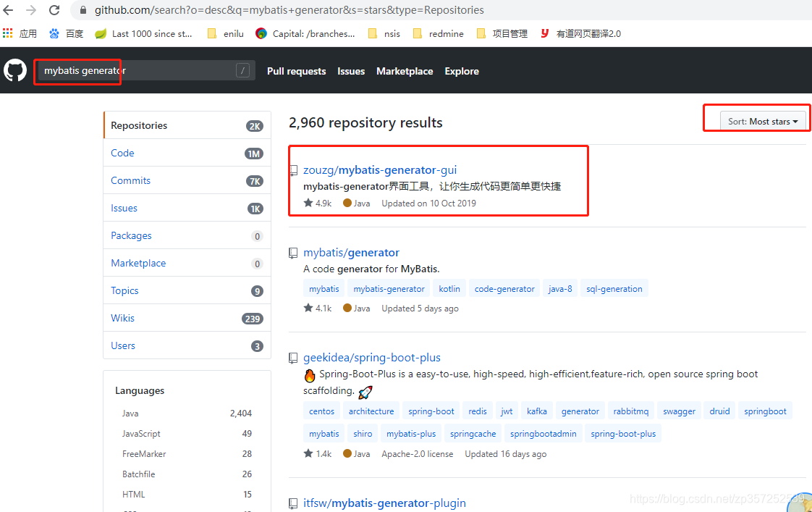Image resolution: width=812 pixels, height=512 pixels.
Task: Click the GitHub home logo icon
Action: [x=15, y=70]
